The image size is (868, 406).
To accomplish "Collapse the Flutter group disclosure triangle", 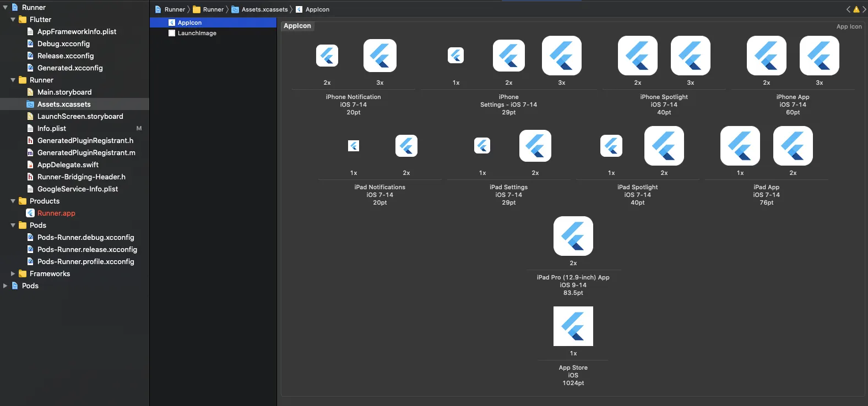I will [13, 19].
